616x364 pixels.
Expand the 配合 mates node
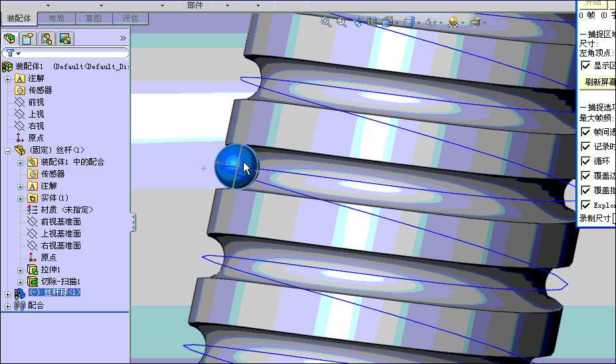7,306
